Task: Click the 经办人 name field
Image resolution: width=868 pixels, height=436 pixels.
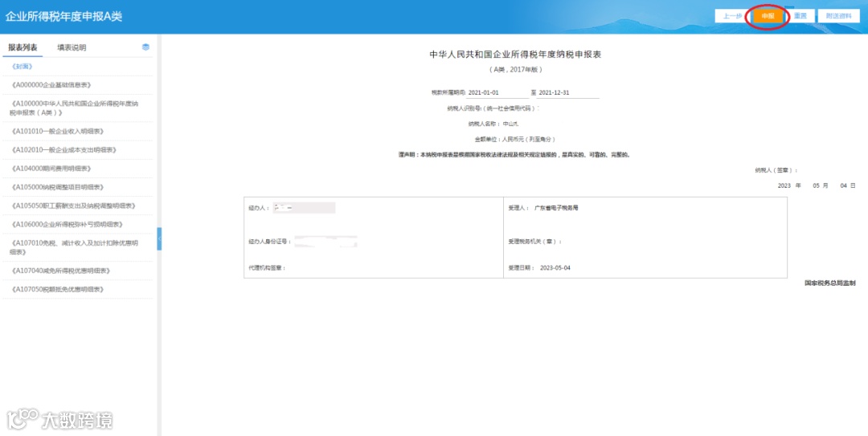Action: (x=304, y=208)
